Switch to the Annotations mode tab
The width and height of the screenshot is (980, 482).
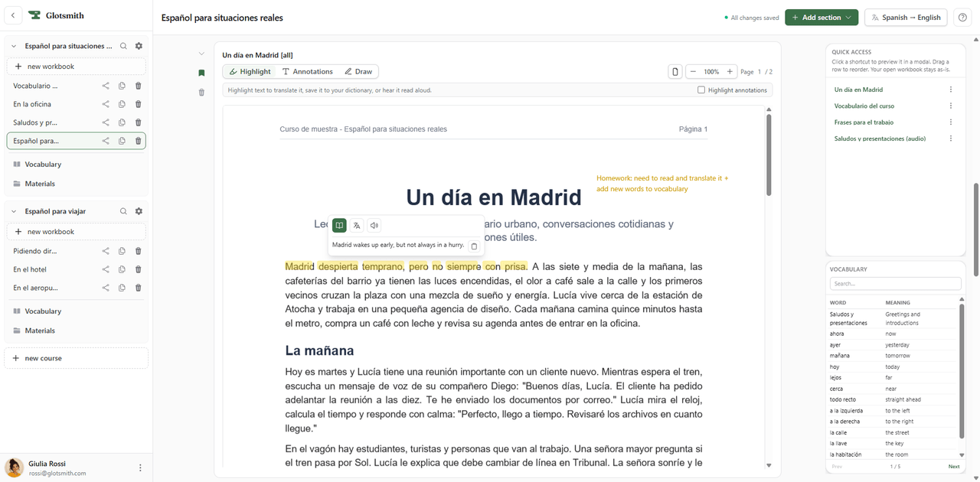308,72
